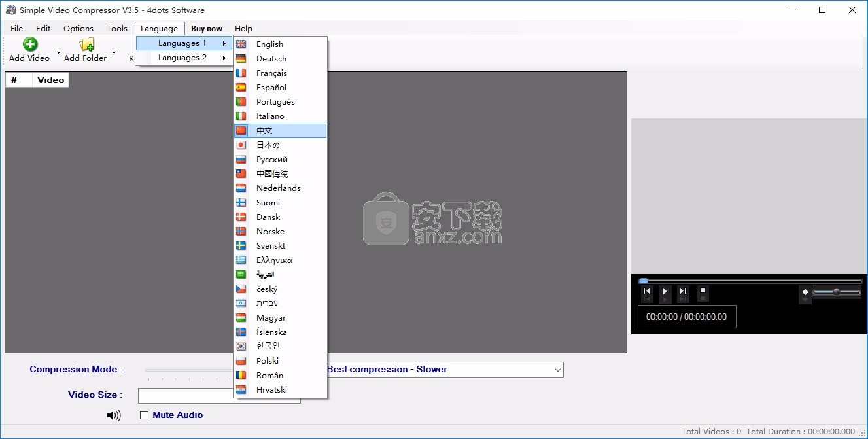This screenshot has width=868, height=439.
Task: Select Ελληνικά language
Action: click(280, 260)
